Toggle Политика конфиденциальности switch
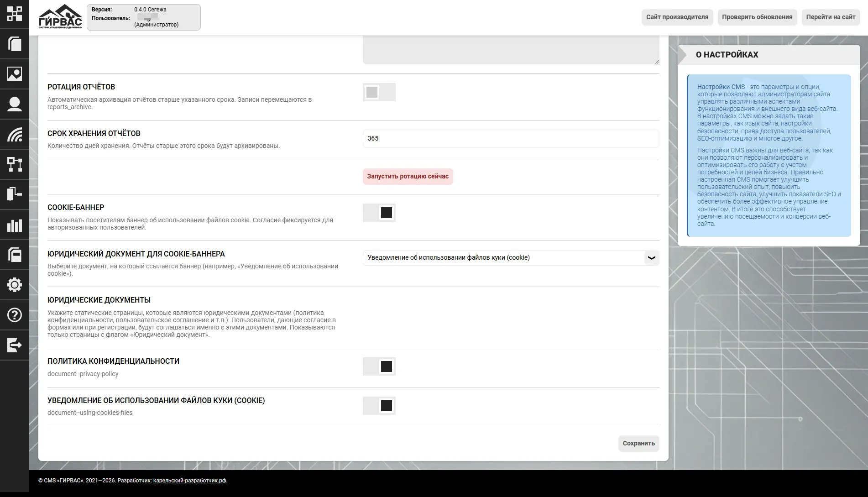Screen dimensions: 868x497 tap(379, 366)
